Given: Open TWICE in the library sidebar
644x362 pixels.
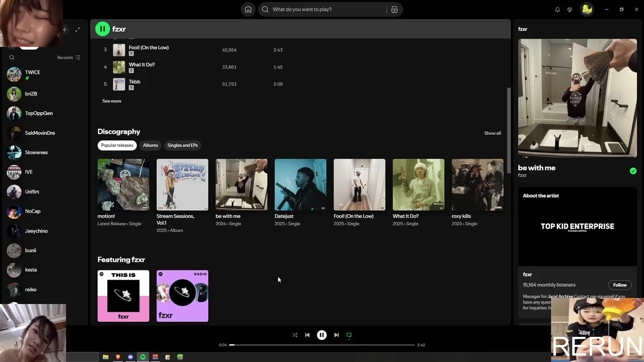Looking at the screenshot, I should 44,74.
